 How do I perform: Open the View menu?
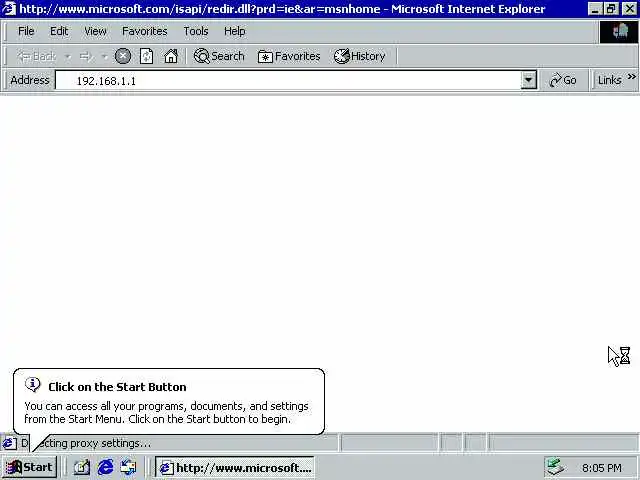click(x=96, y=31)
